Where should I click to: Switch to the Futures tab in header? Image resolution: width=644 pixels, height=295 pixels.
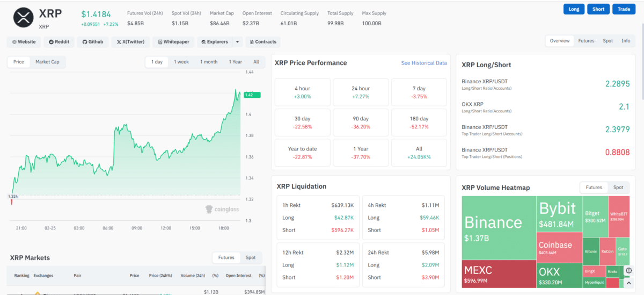pos(586,41)
